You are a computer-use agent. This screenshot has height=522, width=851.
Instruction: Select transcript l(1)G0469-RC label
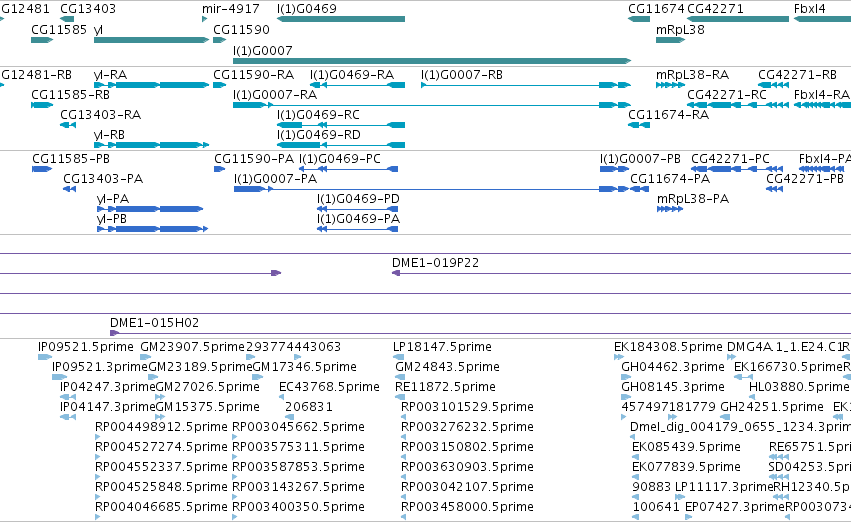[318, 114]
